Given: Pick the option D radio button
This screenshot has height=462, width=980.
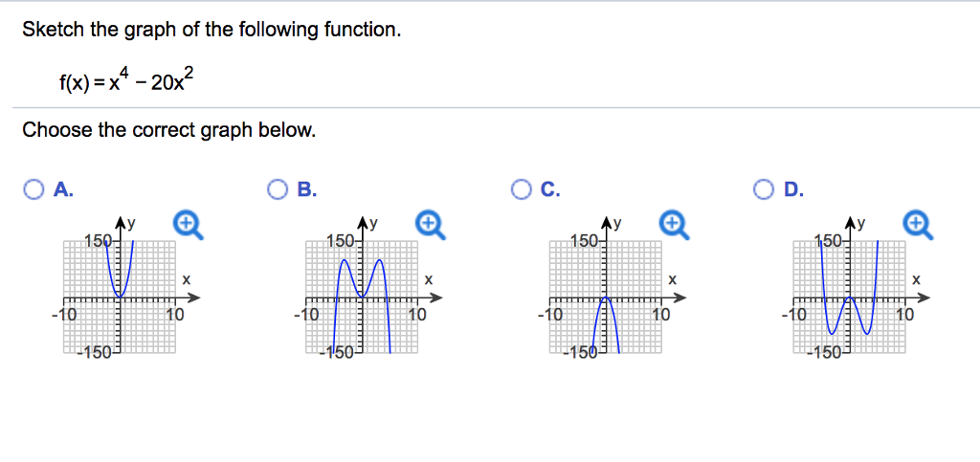Looking at the screenshot, I should [x=764, y=189].
